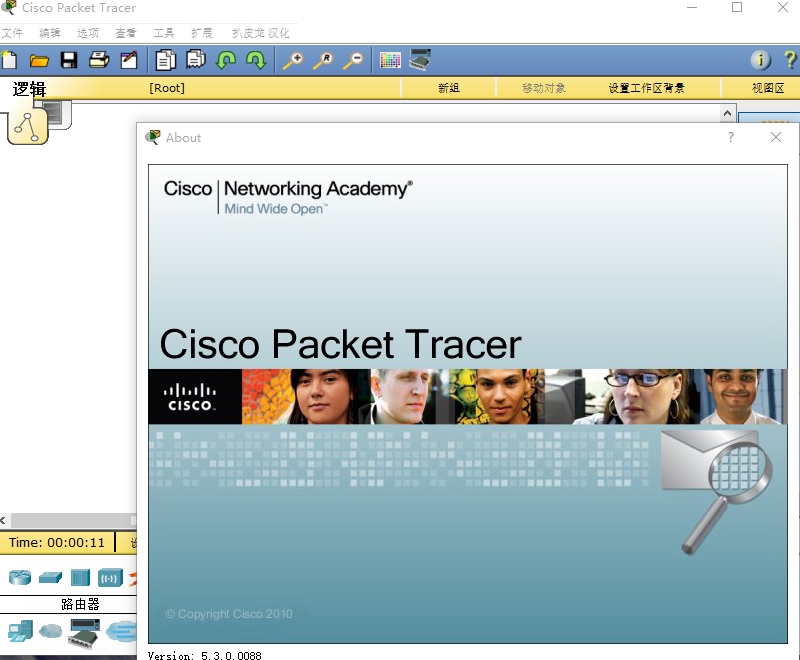Open the 选项 menu
The image size is (800, 660).
click(88, 33)
